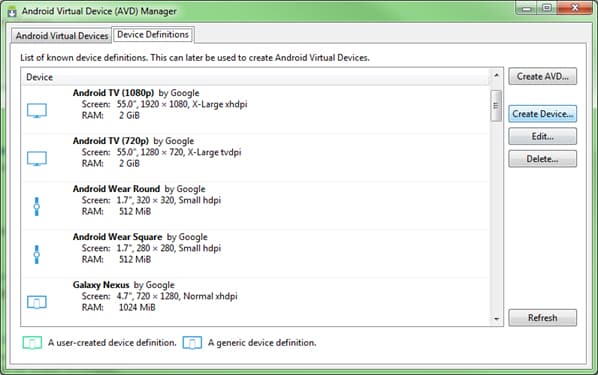Click the screen spec 4.7", 720 × 1280, Normal xhdpi
Screen dimensions: 598x375
tap(177, 296)
